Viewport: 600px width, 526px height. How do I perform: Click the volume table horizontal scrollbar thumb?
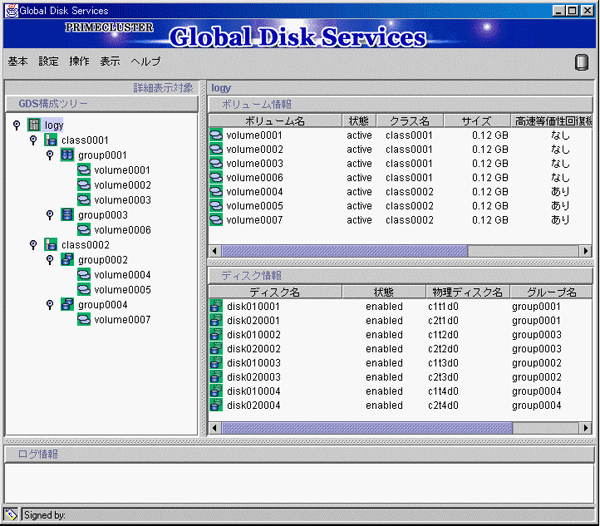point(344,251)
